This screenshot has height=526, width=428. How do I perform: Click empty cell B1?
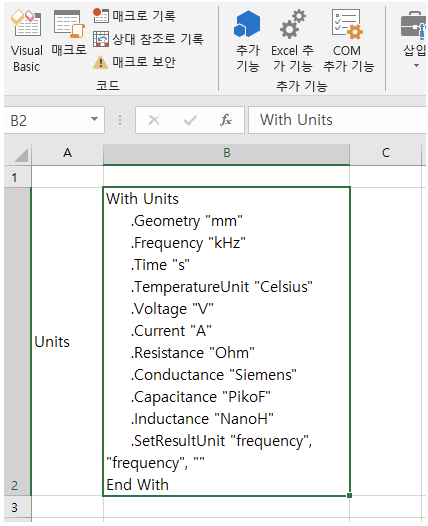click(x=226, y=177)
